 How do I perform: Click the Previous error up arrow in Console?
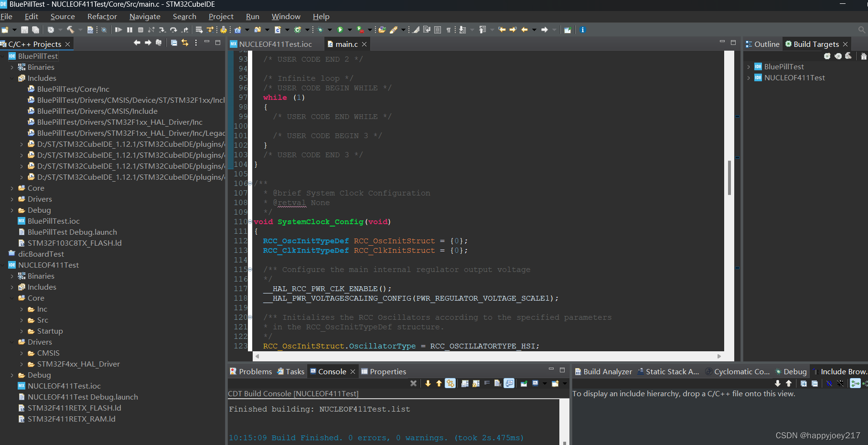439,383
